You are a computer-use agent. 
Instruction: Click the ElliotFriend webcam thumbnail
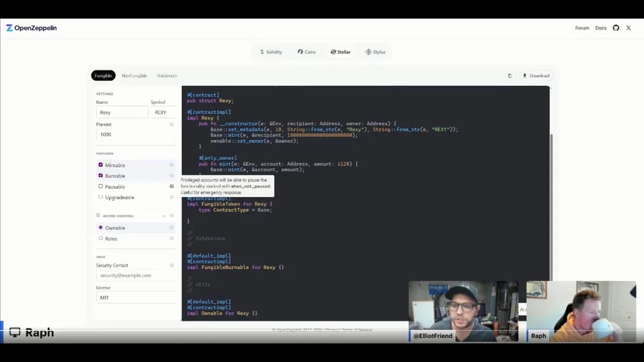tap(464, 311)
